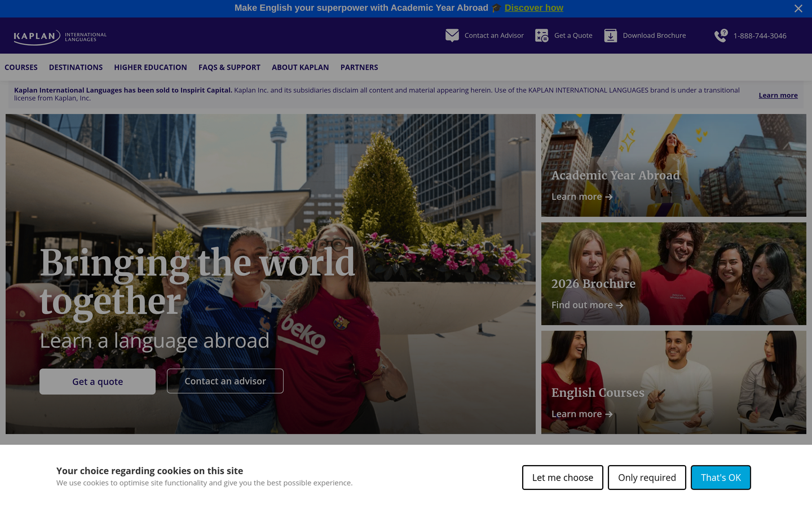This screenshot has width=812, height=508.
Task: Open the English Courses card
Action: pos(674,382)
